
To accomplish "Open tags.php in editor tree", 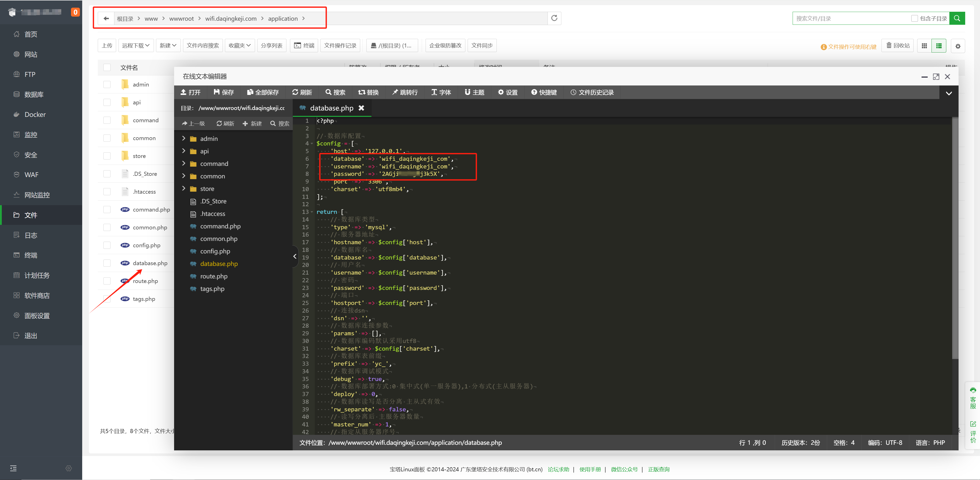I will coord(212,289).
